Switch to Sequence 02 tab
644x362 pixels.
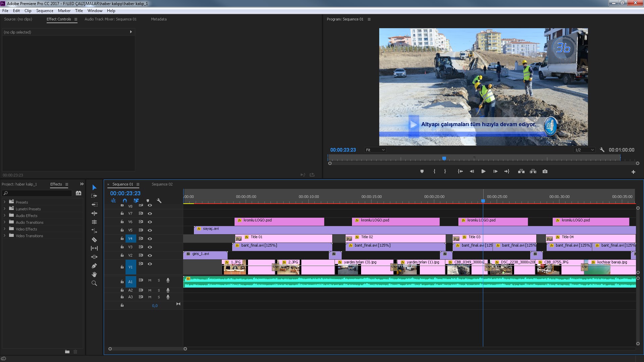(162, 184)
